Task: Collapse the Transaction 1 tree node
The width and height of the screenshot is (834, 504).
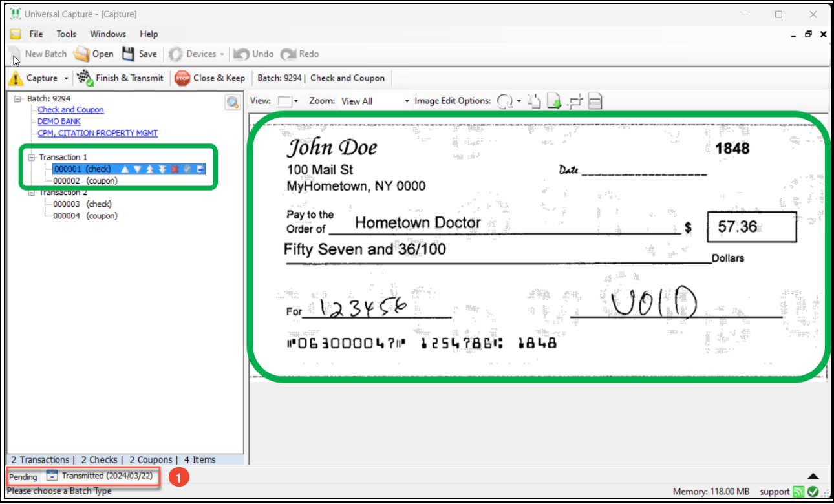Action: click(x=31, y=158)
